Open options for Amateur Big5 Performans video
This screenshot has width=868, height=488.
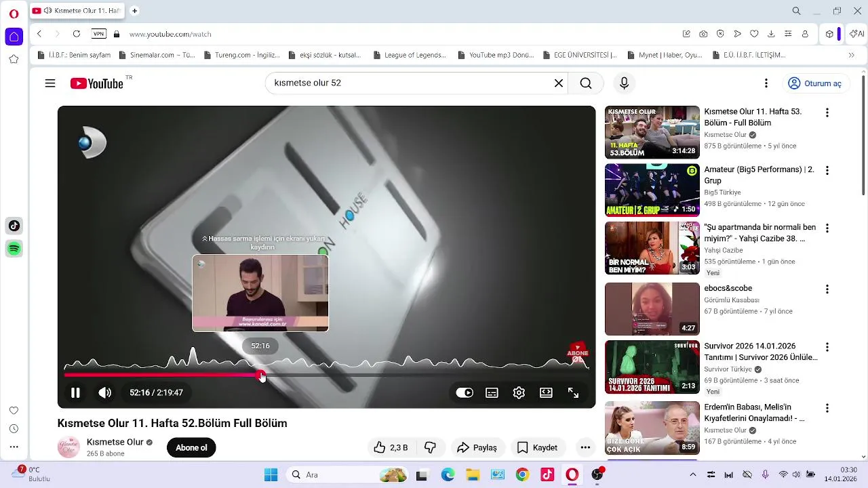[x=827, y=170]
